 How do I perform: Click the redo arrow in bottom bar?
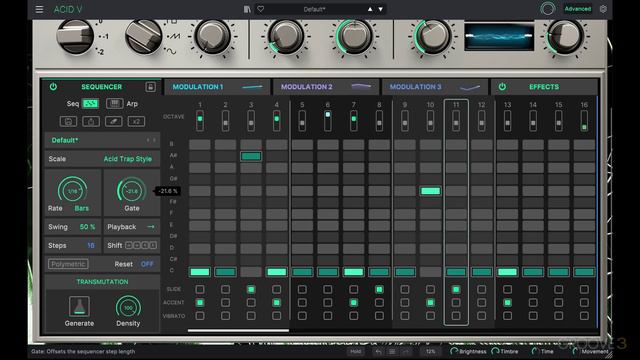(406, 351)
